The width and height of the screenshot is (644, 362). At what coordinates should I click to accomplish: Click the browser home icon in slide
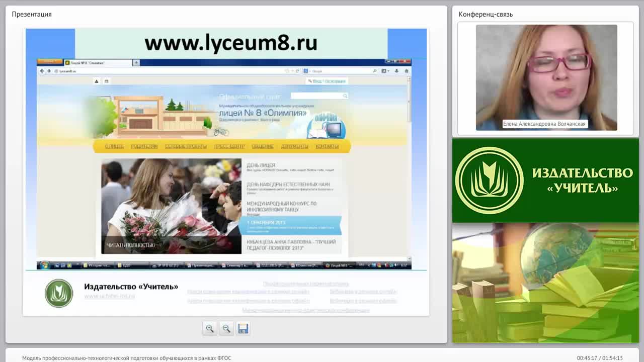pyautogui.click(x=407, y=71)
